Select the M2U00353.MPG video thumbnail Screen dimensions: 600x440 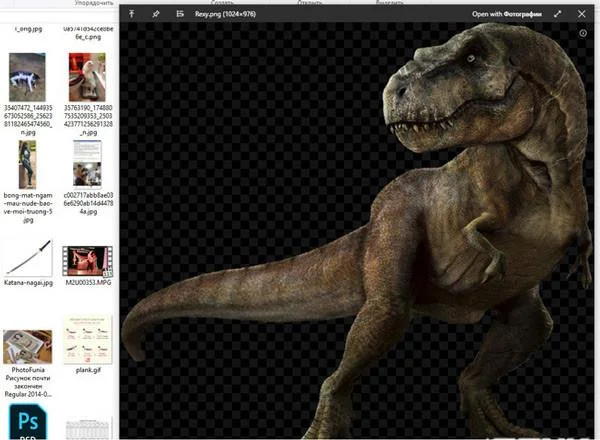(x=88, y=261)
